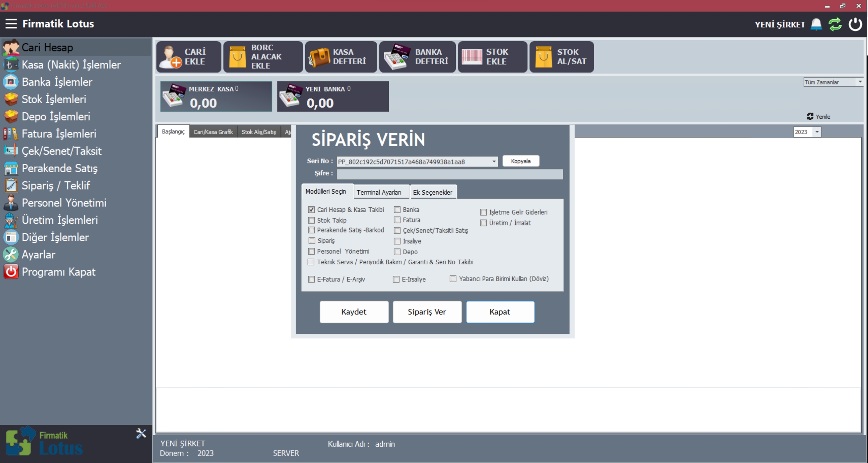Open Perakende Satış sidebar icon

click(x=11, y=168)
